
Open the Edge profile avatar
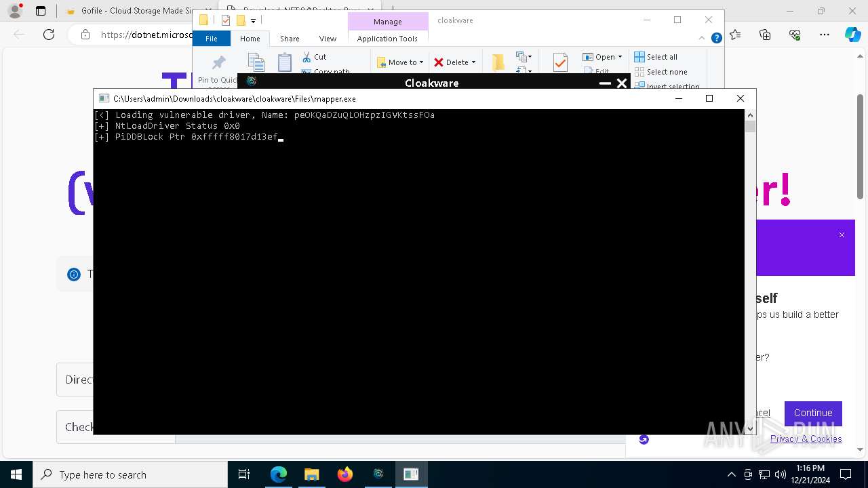15,11
